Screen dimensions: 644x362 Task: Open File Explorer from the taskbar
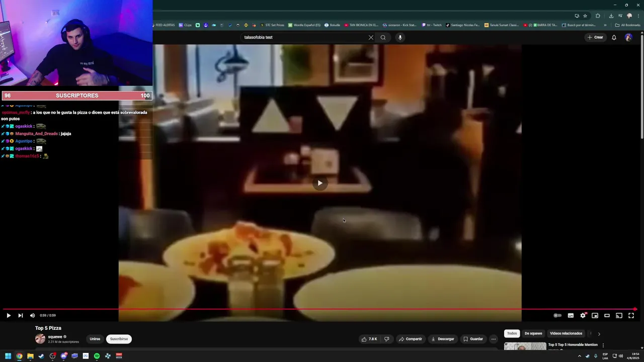[x=30, y=356]
